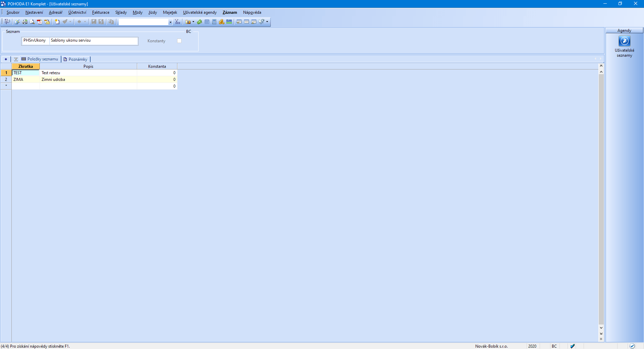Expand the help icon dropdown arrow
This screenshot has height=349, width=644.
(267, 22)
